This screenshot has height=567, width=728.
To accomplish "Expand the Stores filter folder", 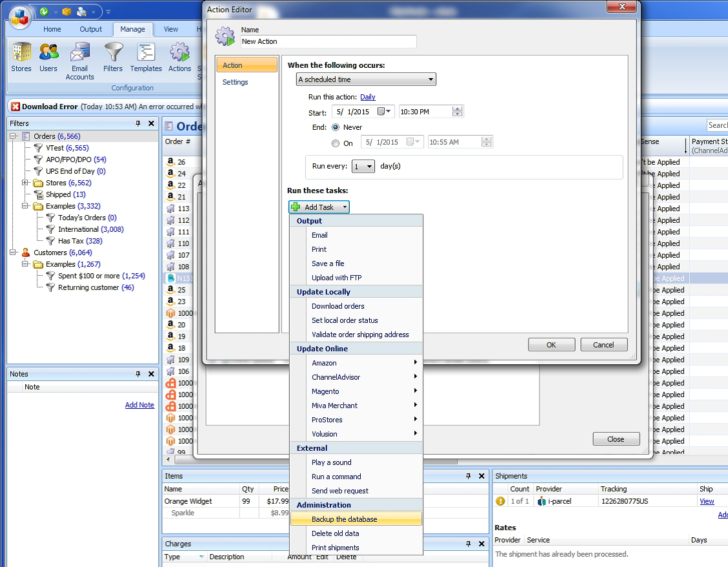I will tap(26, 183).
